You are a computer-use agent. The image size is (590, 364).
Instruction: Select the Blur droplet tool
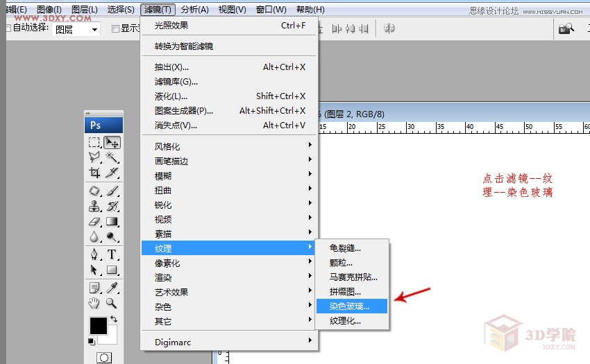click(x=94, y=236)
